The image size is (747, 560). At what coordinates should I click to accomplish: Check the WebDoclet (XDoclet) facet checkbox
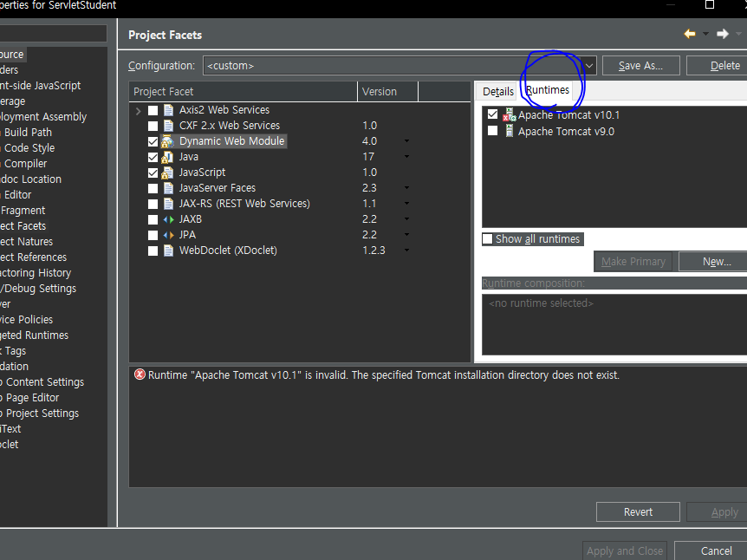pyautogui.click(x=153, y=251)
